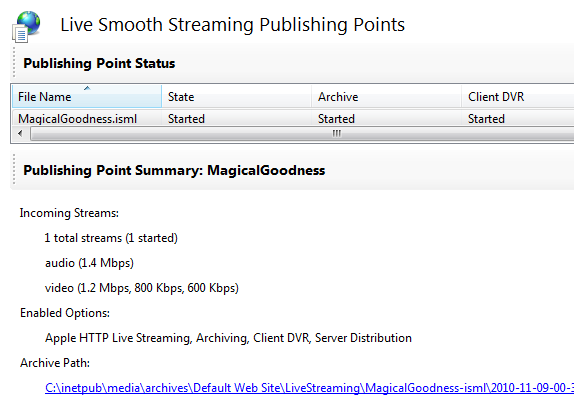The height and width of the screenshot is (416, 574).
Task: Click the Live Smooth Streaming globe icon
Action: point(26,26)
